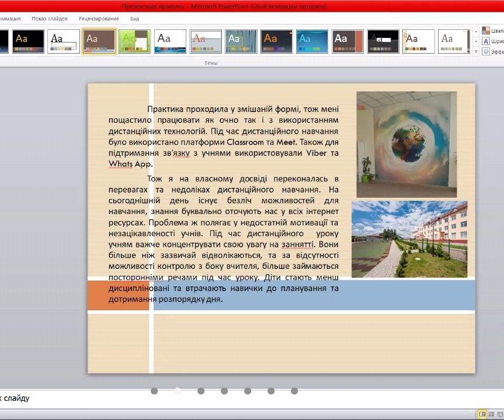Image resolution: width=504 pixels, height=420 pixels.
Task: Open the Вид tab
Action: pyautogui.click(x=133, y=18)
